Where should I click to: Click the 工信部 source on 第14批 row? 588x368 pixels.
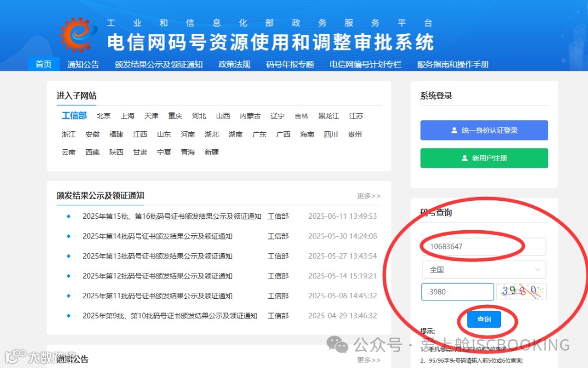click(278, 236)
